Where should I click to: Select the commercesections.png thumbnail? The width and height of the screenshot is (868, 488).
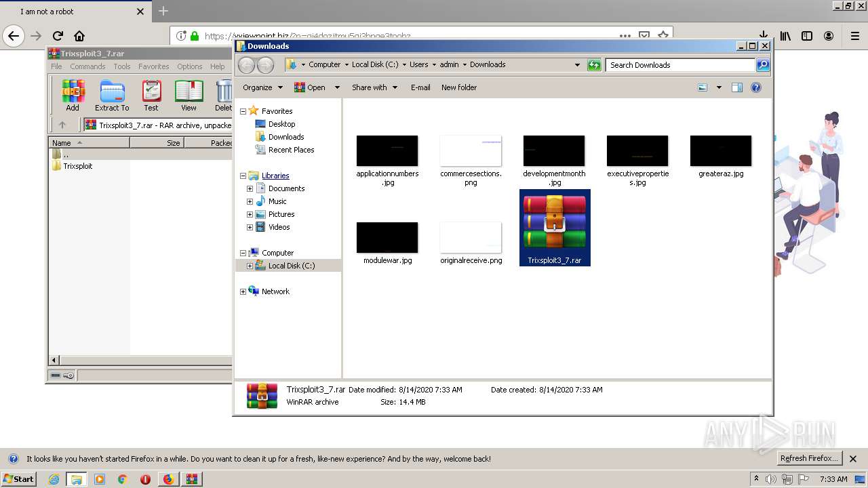coord(471,150)
